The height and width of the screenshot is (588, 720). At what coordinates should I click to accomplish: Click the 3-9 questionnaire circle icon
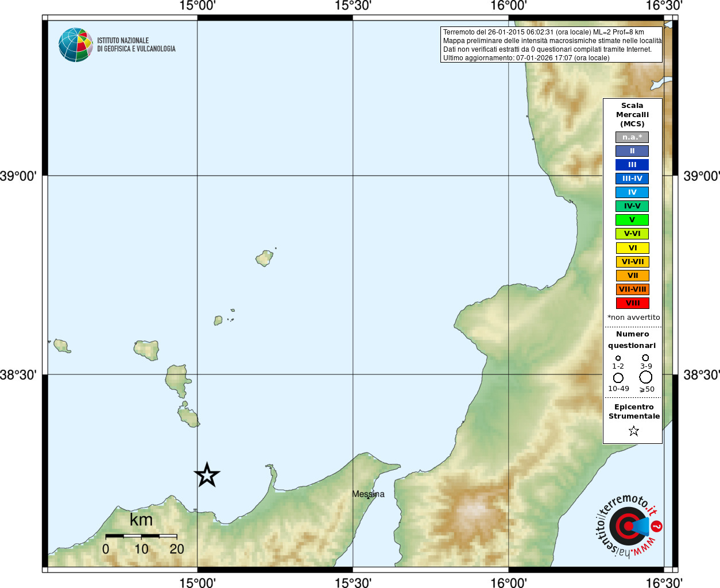[x=645, y=358]
